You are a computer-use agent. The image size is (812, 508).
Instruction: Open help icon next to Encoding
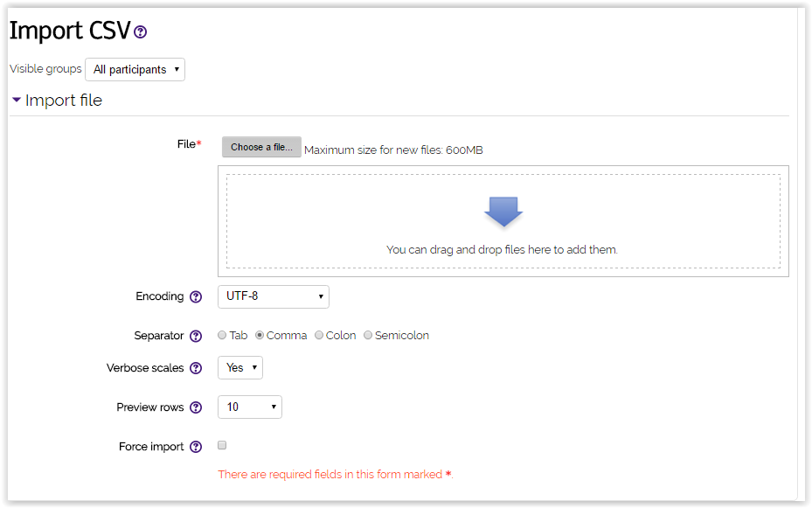click(x=196, y=296)
